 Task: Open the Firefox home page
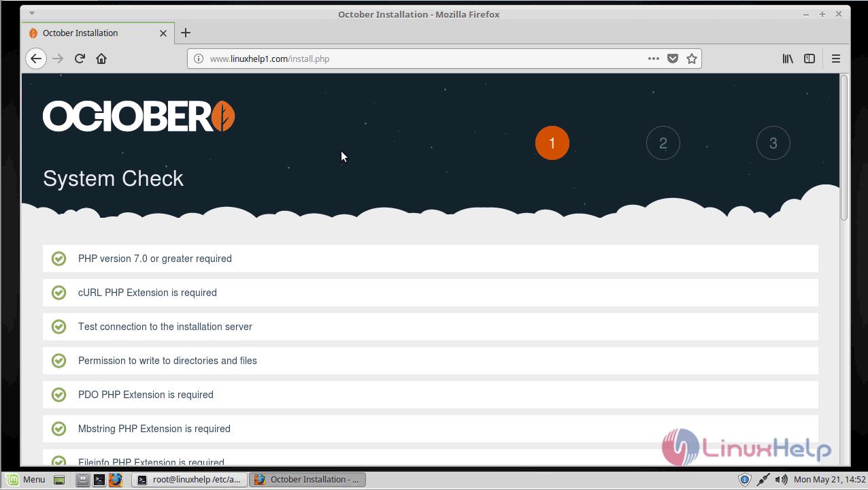(101, 59)
